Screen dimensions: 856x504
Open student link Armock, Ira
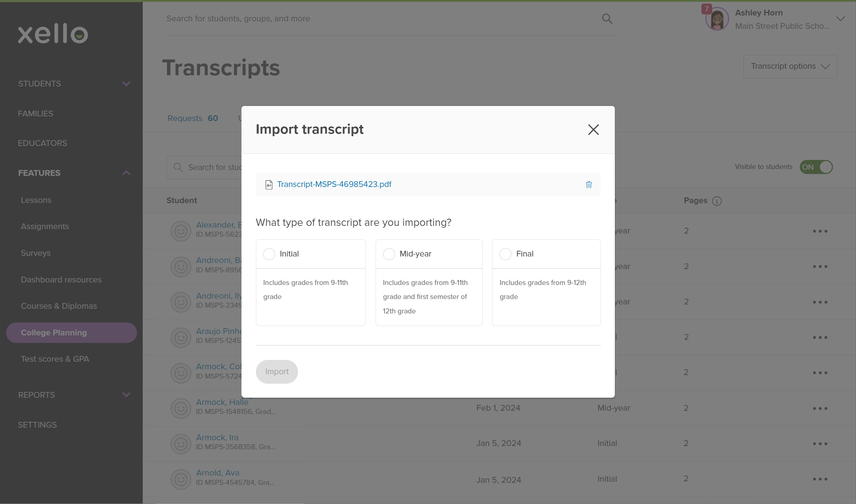(x=217, y=437)
